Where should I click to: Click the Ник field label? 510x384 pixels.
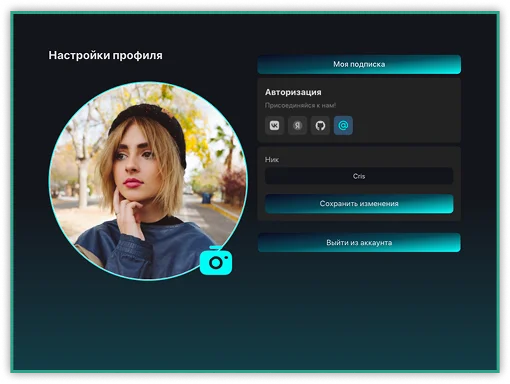point(272,160)
